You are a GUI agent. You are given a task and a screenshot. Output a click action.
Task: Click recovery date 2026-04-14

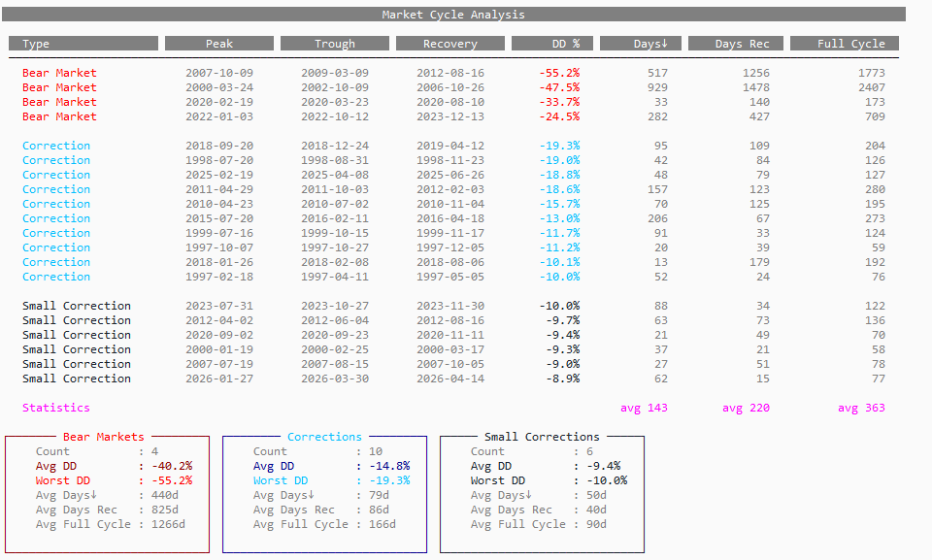449,379
